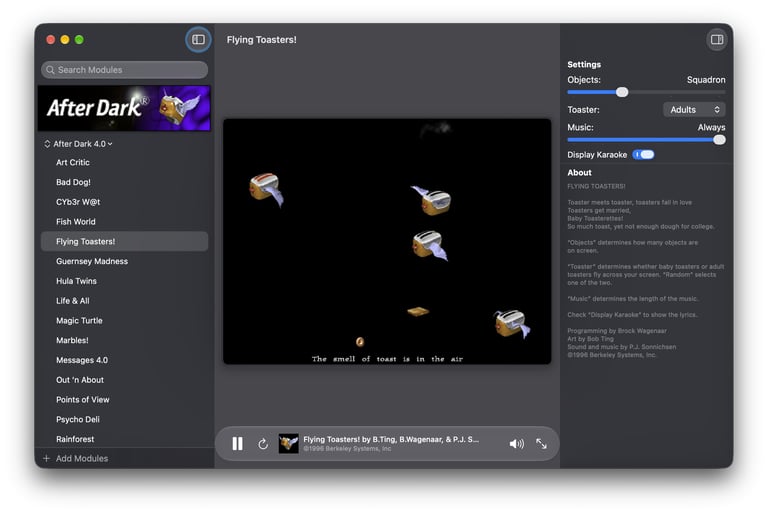Click the 'FLYING TOASTERS!' About subtitle
768x514 pixels.
point(596,187)
